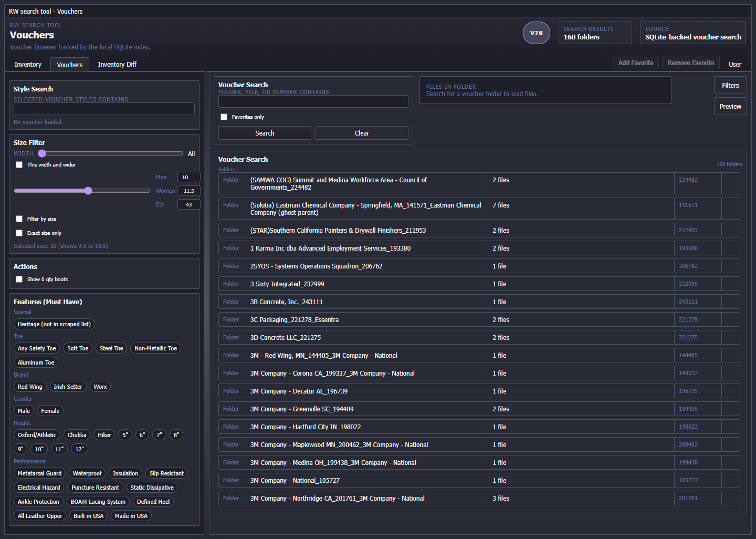Enable Filter by size checkbox
The width and height of the screenshot is (756, 539).
(19, 219)
